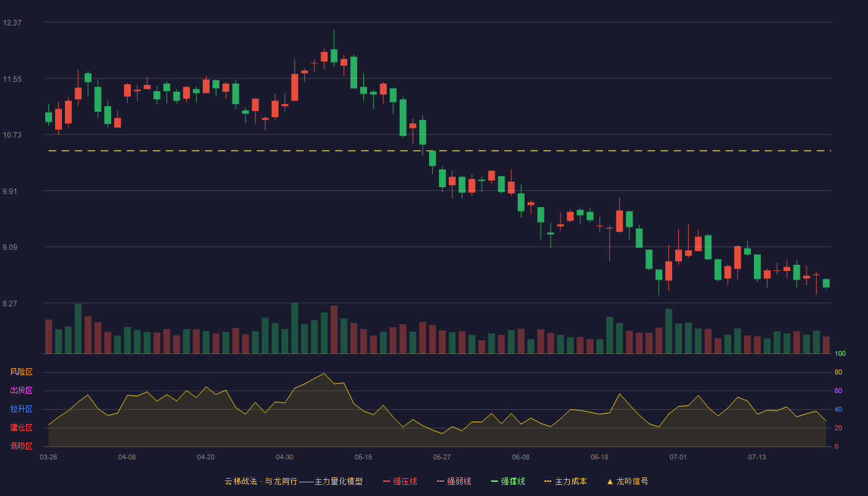Click the 04-08 date label

coord(127,457)
